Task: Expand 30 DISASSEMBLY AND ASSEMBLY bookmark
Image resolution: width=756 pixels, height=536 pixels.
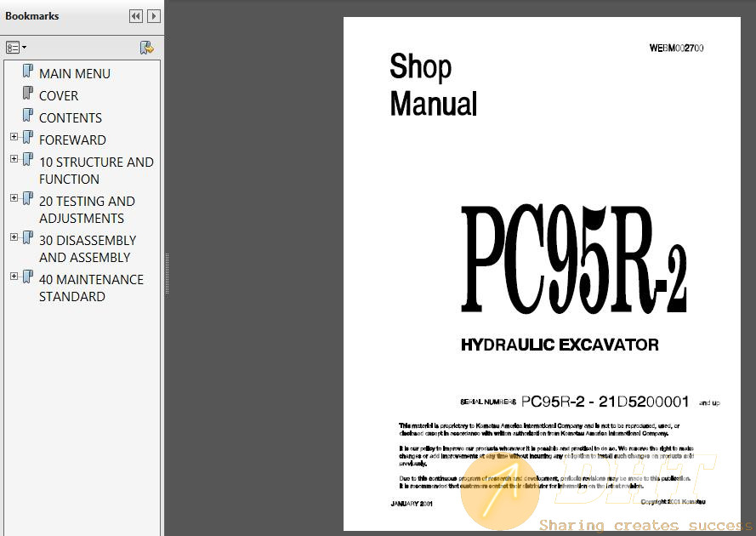Action: (14, 237)
